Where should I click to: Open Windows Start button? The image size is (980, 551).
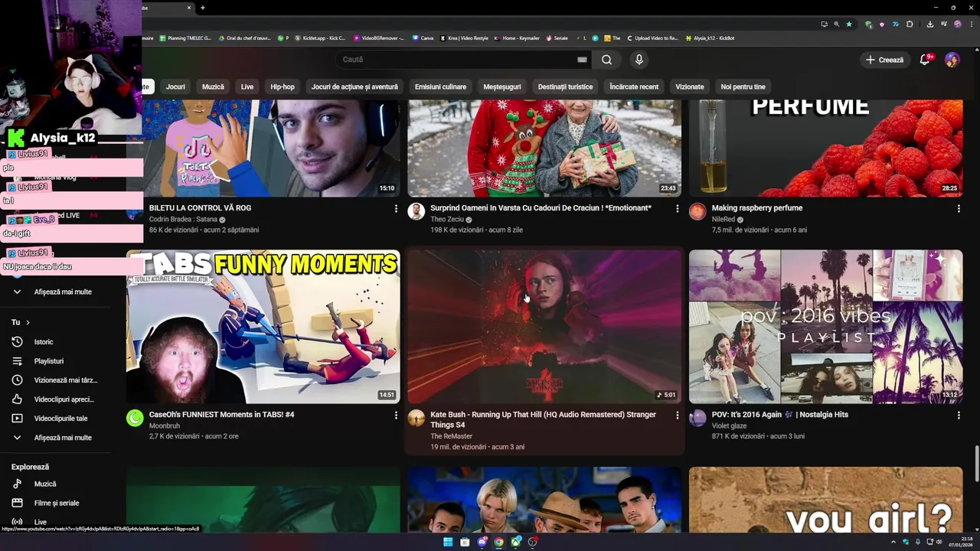(448, 542)
